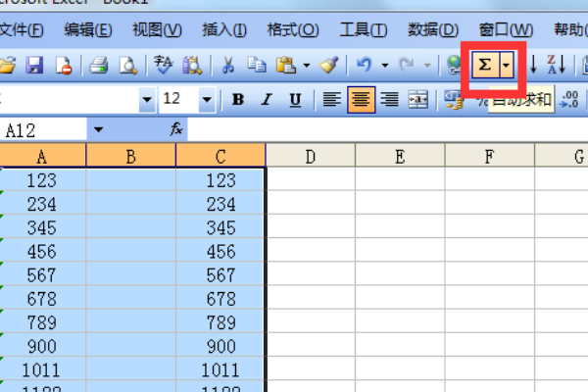Copy the selection with the copy icon
Viewport: 588px width, 392px height.
click(x=257, y=66)
